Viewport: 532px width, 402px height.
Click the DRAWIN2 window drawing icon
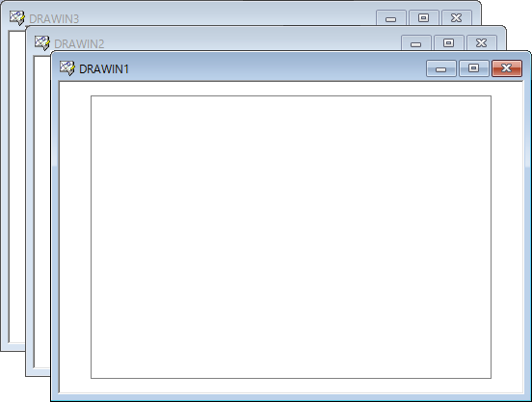41,43
